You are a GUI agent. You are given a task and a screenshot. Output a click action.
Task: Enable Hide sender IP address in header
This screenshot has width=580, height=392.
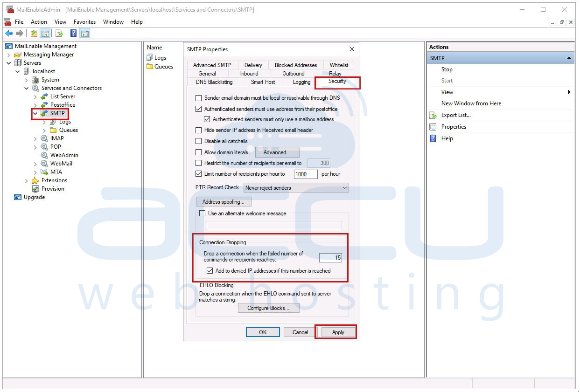tap(199, 131)
